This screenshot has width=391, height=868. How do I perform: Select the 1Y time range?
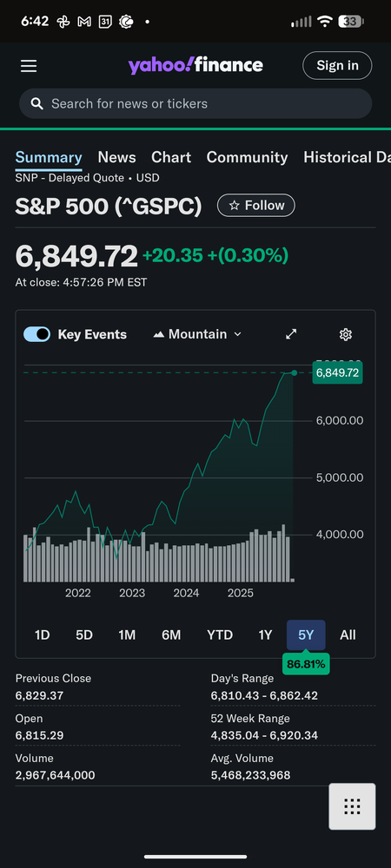tap(265, 635)
